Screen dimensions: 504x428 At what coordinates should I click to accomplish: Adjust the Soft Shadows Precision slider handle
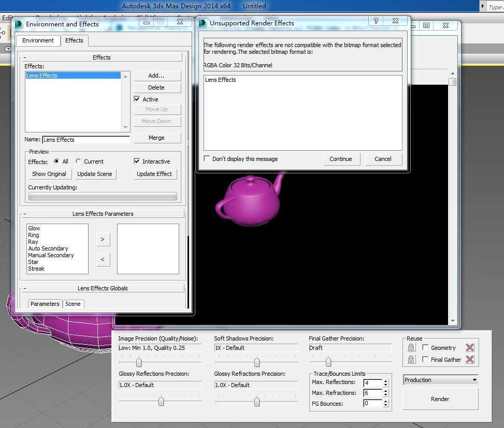pos(257,362)
